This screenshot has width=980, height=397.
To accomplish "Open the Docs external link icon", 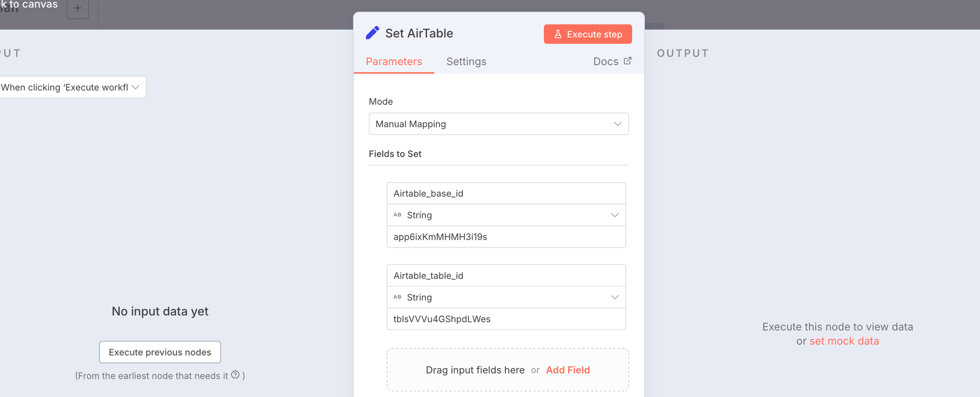I will tap(627, 61).
